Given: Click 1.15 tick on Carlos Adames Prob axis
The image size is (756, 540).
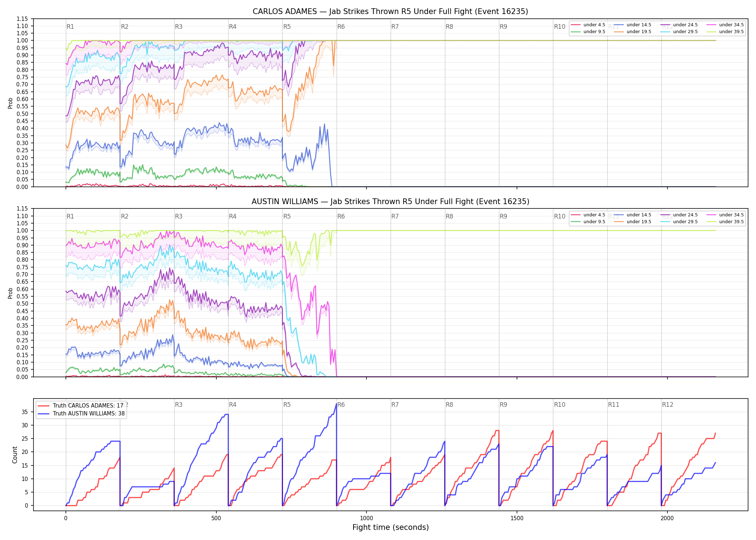Looking at the screenshot, I should click(22, 19).
